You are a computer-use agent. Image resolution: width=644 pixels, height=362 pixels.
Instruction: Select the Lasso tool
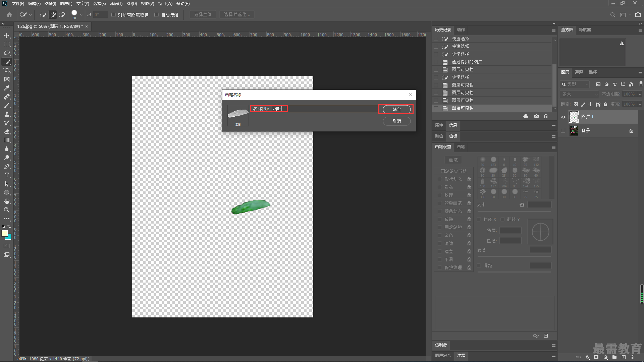pyautogui.click(x=7, y=53)
